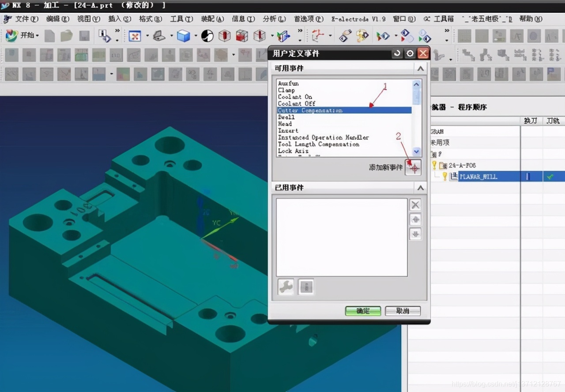Click the 取消 Cancel button

[403, 311]
